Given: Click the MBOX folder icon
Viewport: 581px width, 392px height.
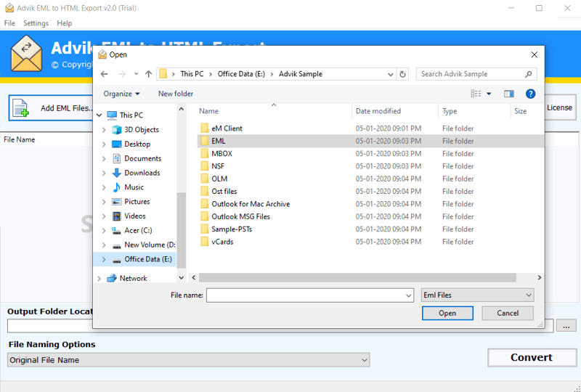Looking at the screenshot, I should (204, 154).
